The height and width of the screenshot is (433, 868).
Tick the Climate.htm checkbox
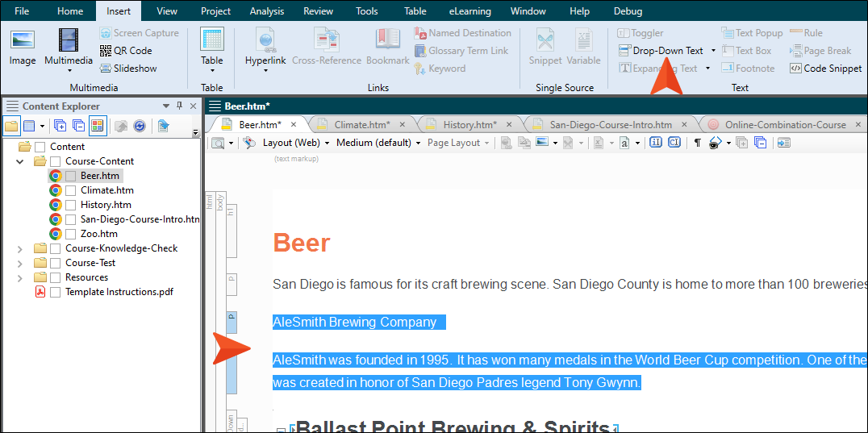[70, 190]
